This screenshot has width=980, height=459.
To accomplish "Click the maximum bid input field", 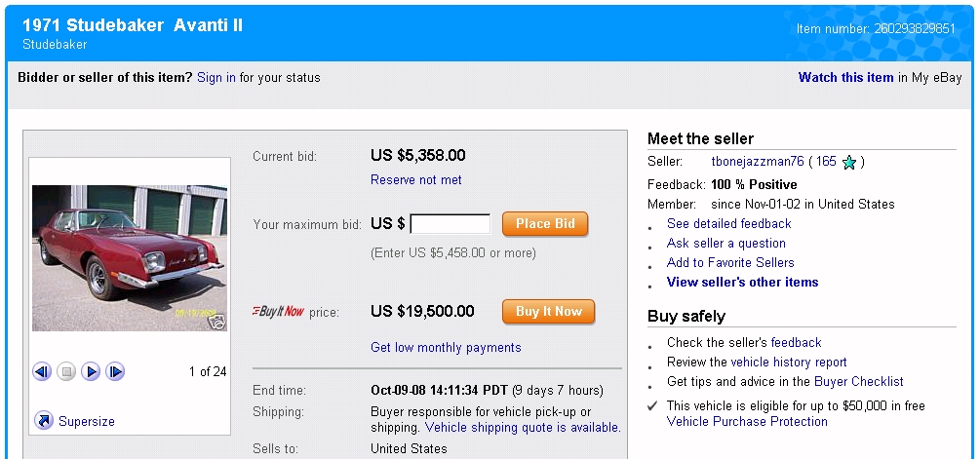I will pyautogui.click(x=451, y=224).
